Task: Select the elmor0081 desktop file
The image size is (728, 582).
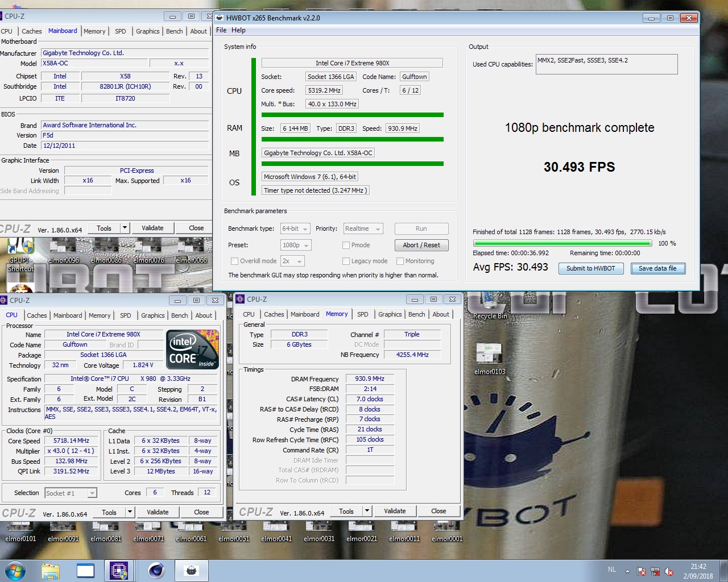Action: point(106,531)
